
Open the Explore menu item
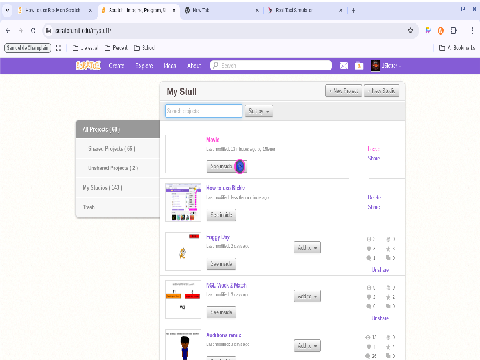(x=144, y=66)
